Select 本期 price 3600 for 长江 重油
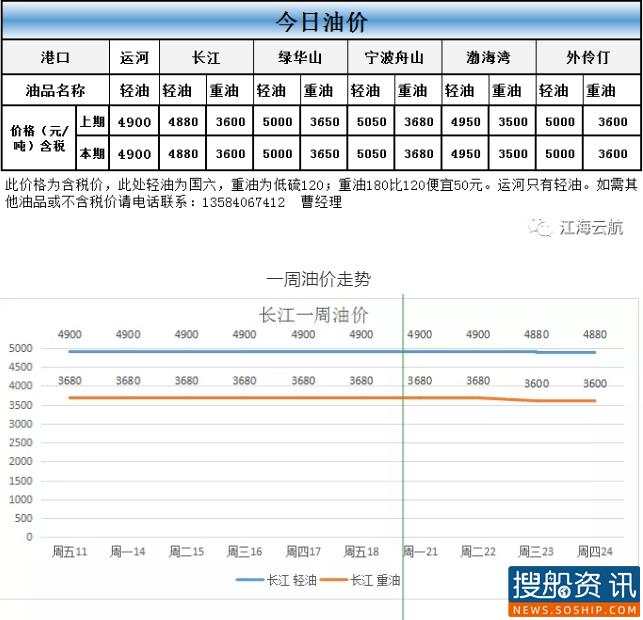This screenshot has height=620, width=643. click(x=230, y=154)
